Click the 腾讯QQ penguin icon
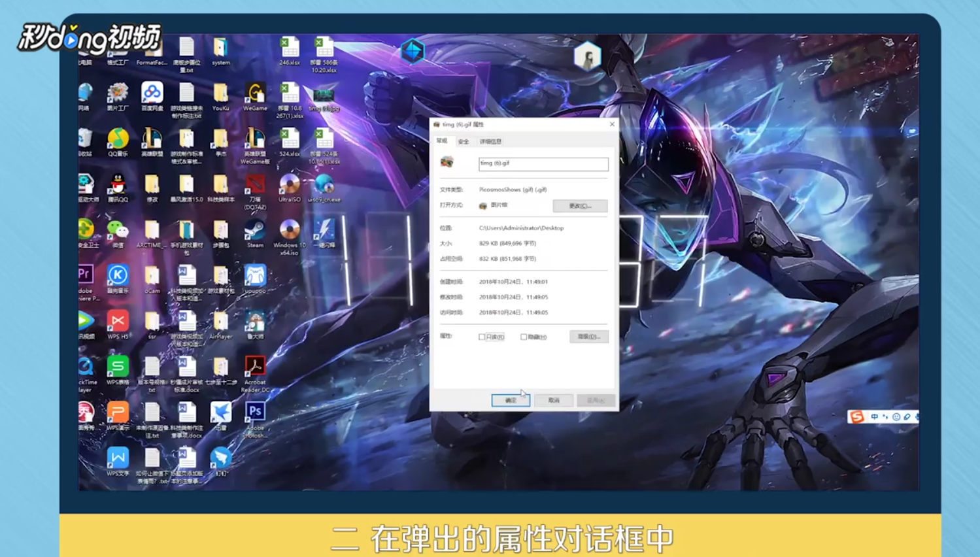The height and width of the screenshot is (557, 980). tap(118, 188)
